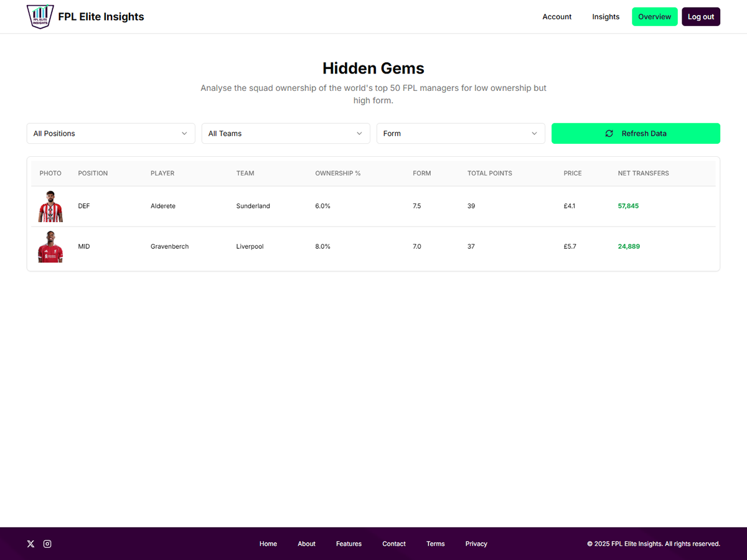This screenshot has height=560, width=747.
Task: Open the Privacy link
Action: pyautogui.click(x=476, y=543)
